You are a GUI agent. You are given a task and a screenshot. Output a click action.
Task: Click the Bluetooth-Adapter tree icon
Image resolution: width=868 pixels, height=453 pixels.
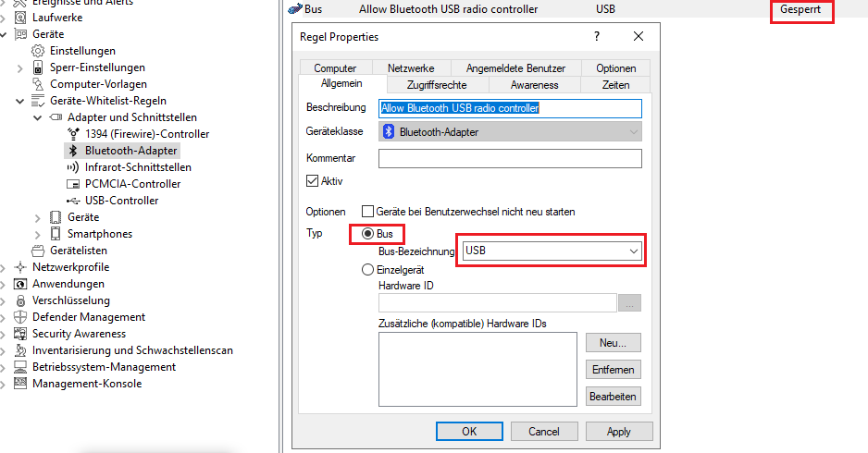[x=73, y=151]
